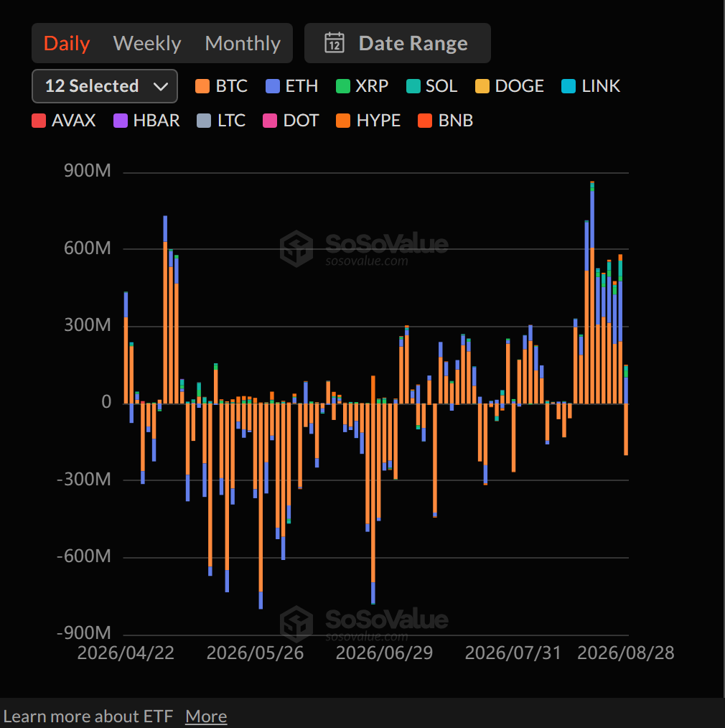The height and width of the screenshot is (728, 725).
Task: Click the -300M y-axis label
Action: [x=83, y=479]
